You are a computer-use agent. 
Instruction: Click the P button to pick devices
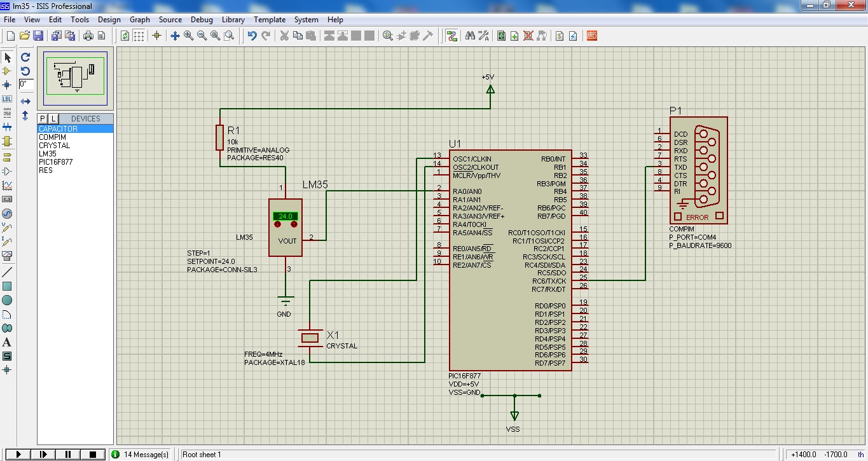tap(41, 118)
